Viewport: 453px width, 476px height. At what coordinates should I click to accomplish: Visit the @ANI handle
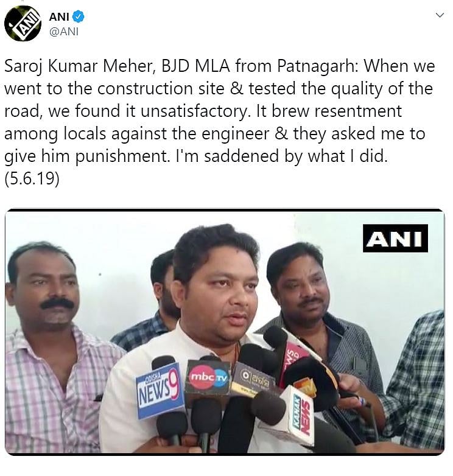(x=64, y=32)
